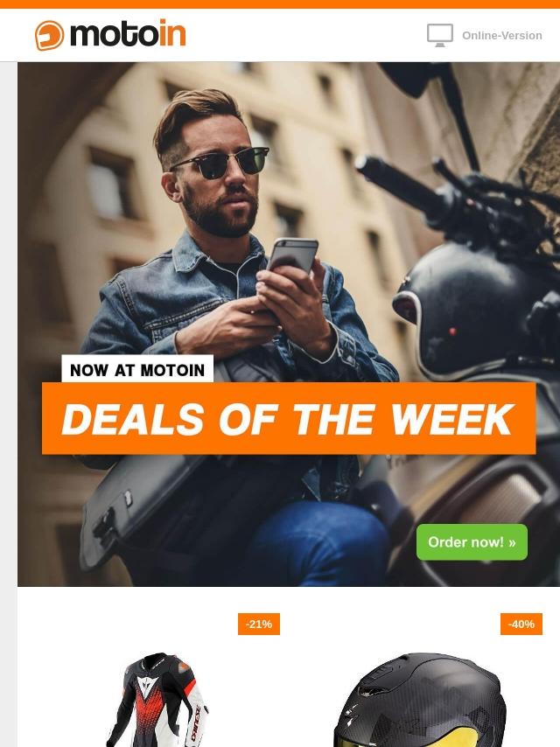Viewport: 560px width, 747px height.
Task: Click the green Order now! button
Action: pos(472,542)
